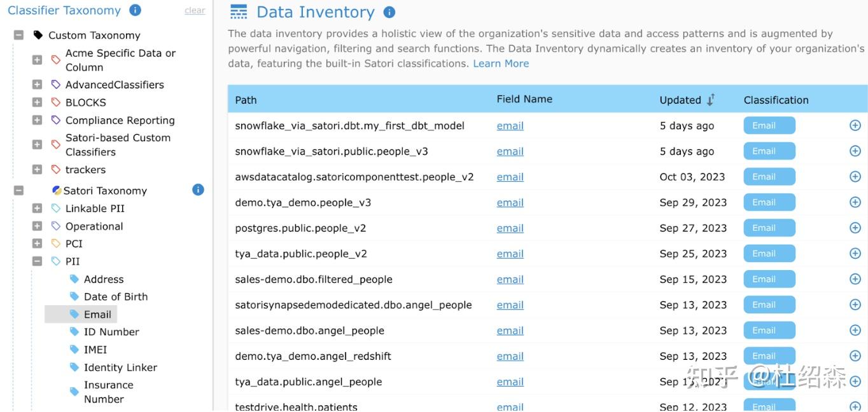Click plus icon for sales-demo.dbo.filtered_people row
The image size is (868, 412).
pyautogui.click(x=855, y=279)
